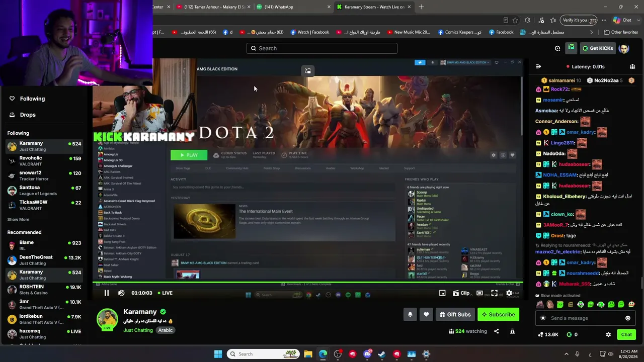Mute the stream volume icon
Screen dimensions: 644x362
pyautogui.click(x=121, y=293)
